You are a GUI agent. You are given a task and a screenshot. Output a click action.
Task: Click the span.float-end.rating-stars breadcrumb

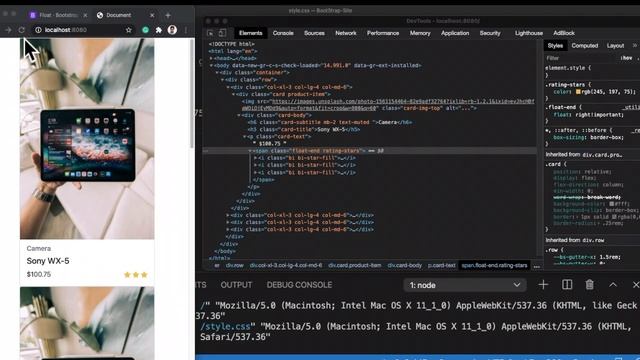[x=494, y=266]
